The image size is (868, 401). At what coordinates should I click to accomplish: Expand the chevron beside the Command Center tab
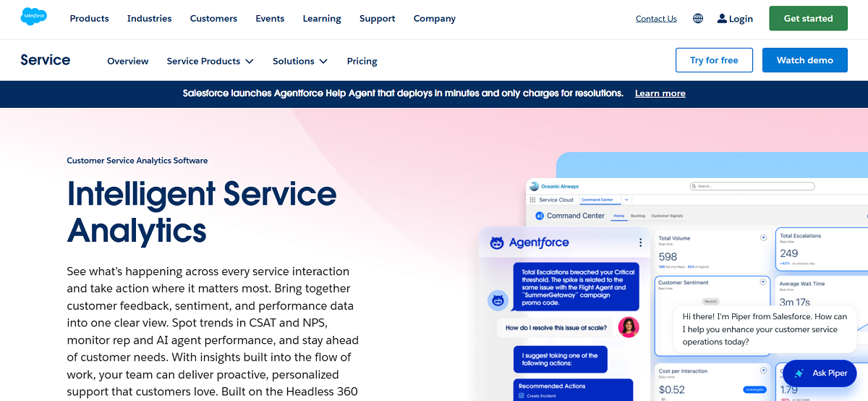626,200
